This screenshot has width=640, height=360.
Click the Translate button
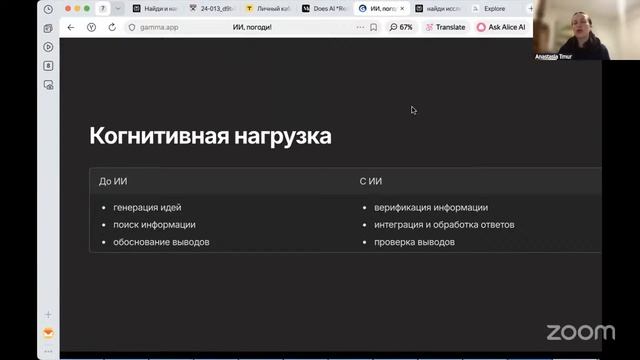click(x=445, y=27)
